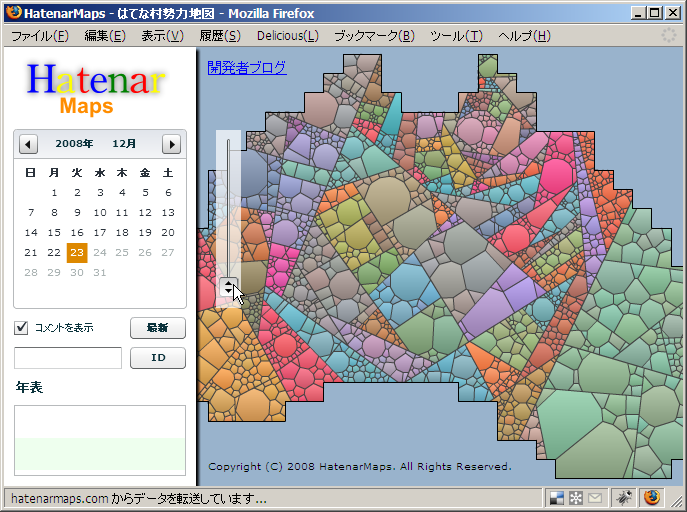The height and width of the screenshot is (512, 687).
Task: Click the loading throbber at menu bar end
Action: (x=669, y=35)
